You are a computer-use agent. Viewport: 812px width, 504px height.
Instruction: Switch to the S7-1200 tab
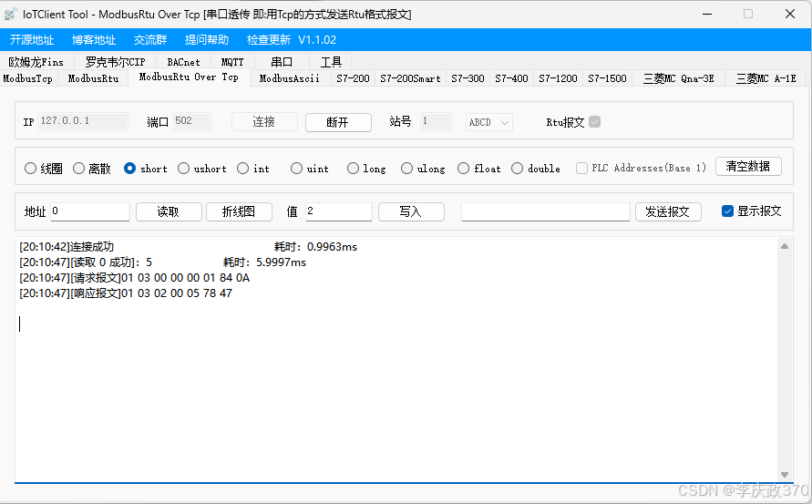pos(558,78)
